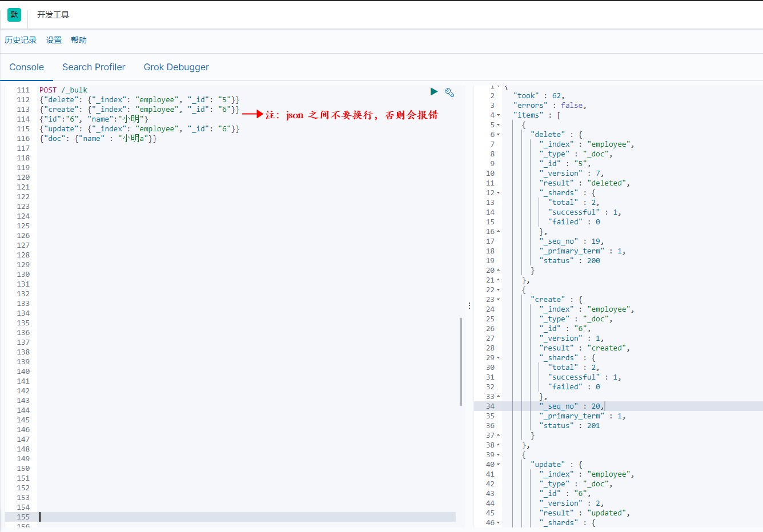Image resolution: width=763 pixels, height=532 pixels.
Task: Click "result" : "updated" response line
Action: tap(584, 513)
